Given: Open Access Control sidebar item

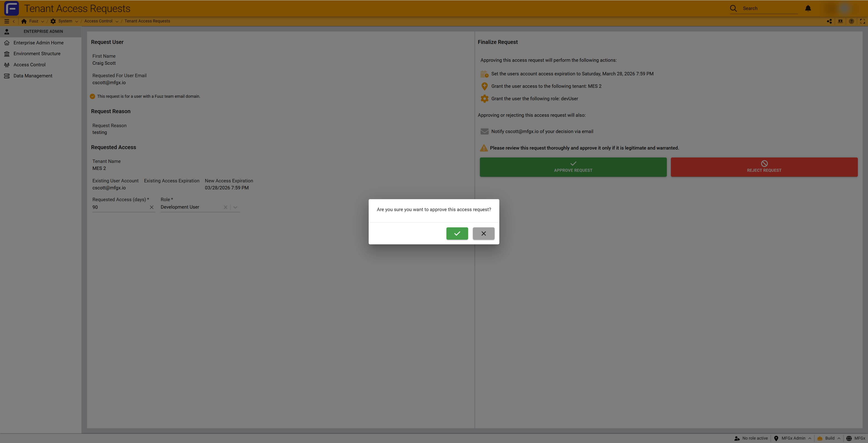Looking at the screenshot, I should click(x=40, y=64).
